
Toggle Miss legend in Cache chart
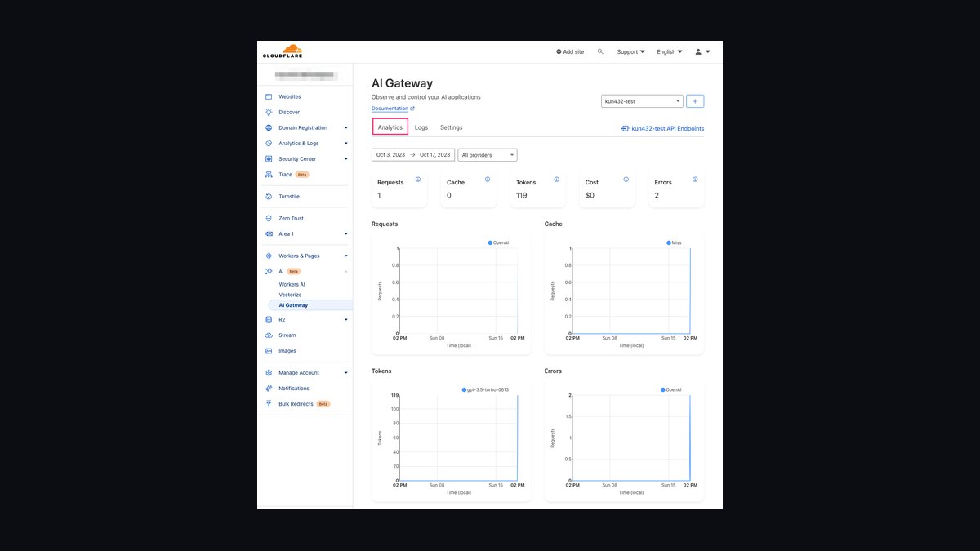click(x=674, y=242)
